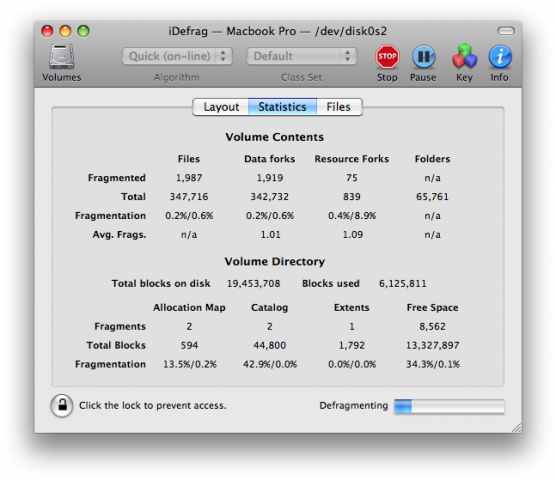Grab the window resize handle corner

coord(516,428)
